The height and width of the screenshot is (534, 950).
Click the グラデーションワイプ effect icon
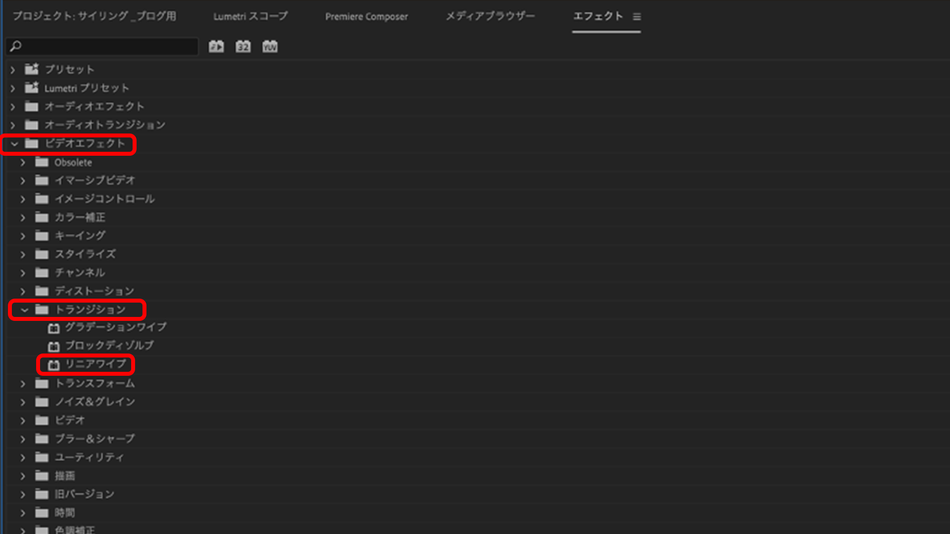click(53, 328)
